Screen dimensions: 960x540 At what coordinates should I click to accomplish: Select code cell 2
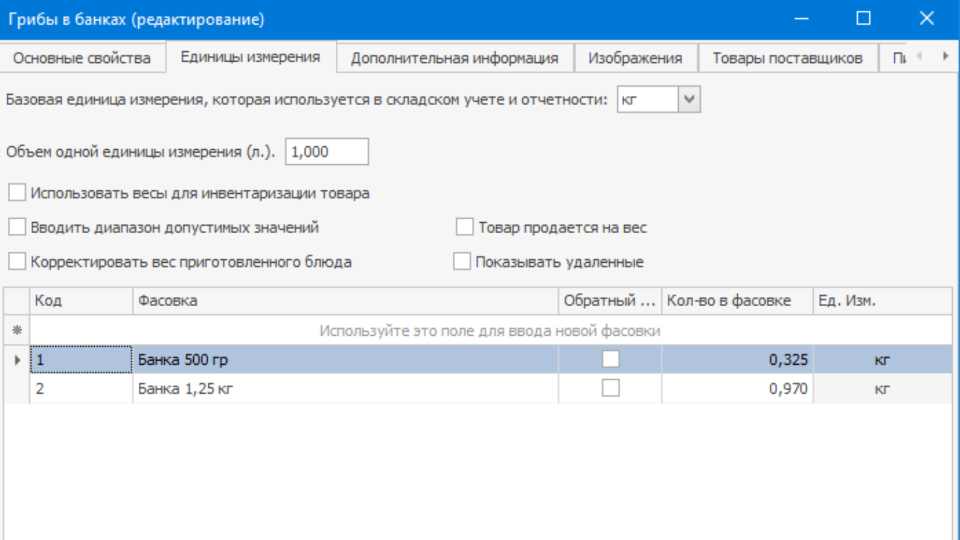81,388
